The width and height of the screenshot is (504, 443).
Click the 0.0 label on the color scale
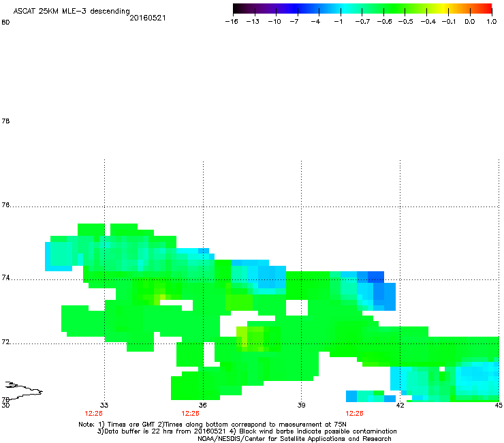pyautogui.click(x=470, y=22)
